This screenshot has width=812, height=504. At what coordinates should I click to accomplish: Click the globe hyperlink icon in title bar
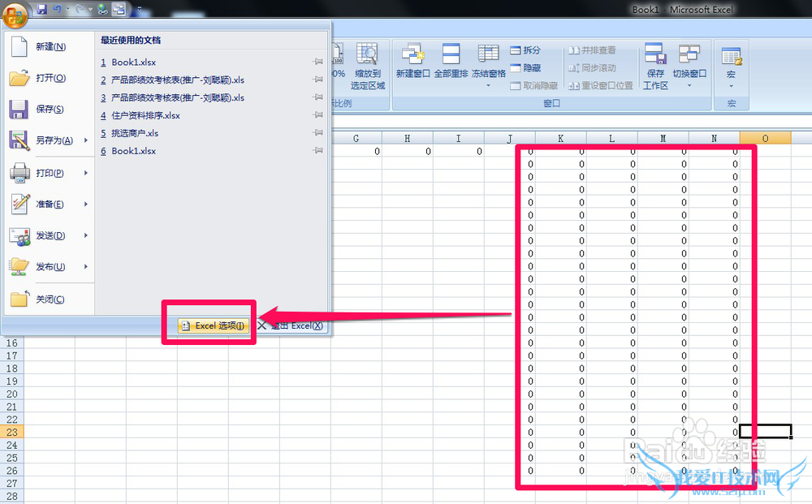[x=102, y=9]
